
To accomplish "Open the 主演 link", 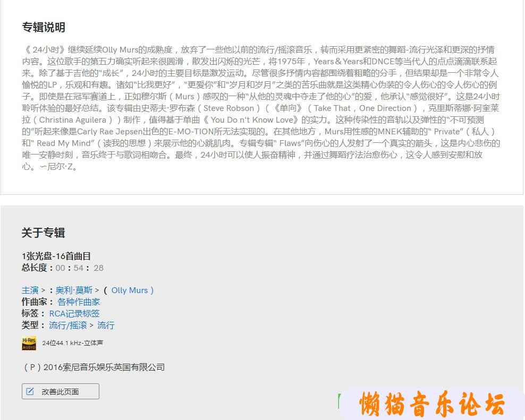I will pos(30,290).
